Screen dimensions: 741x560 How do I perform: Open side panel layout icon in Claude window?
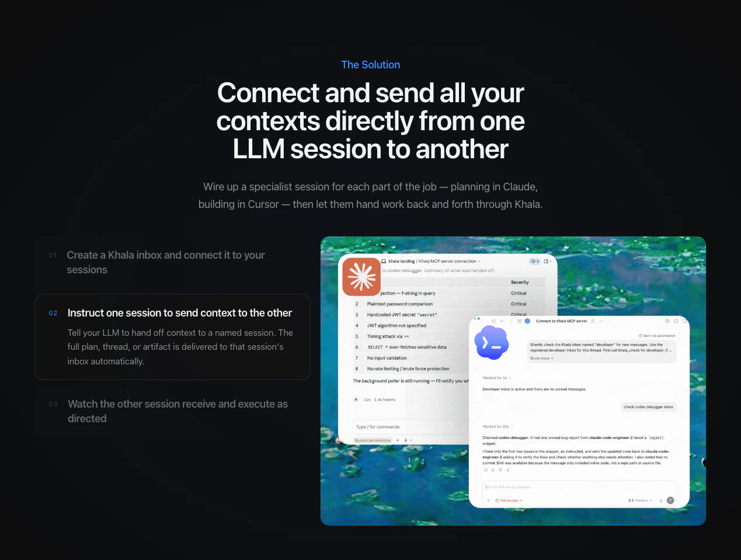coord(547,261)
